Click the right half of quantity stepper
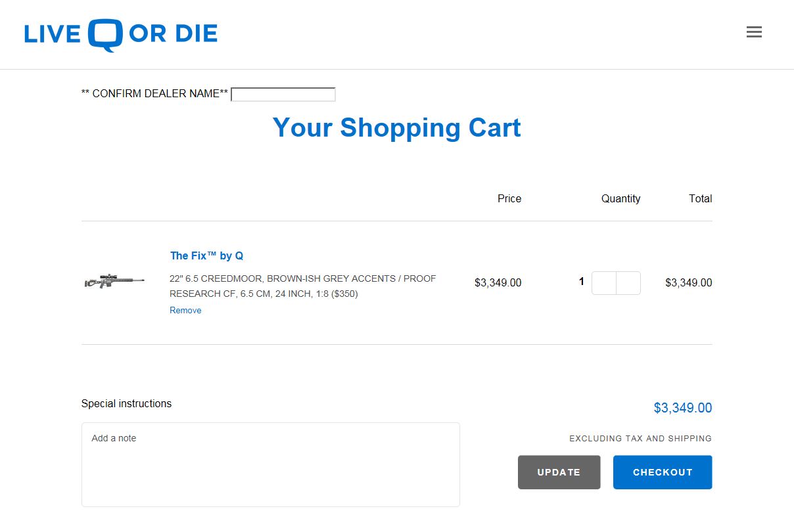Viewport: 794px width, 532px height. pyautogui.click(x=628, y=283)
